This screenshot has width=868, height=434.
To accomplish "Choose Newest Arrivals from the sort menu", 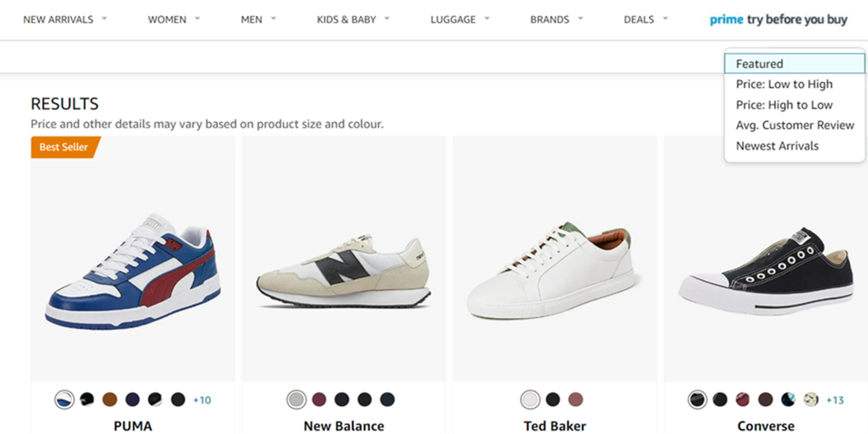I will 776,145.
